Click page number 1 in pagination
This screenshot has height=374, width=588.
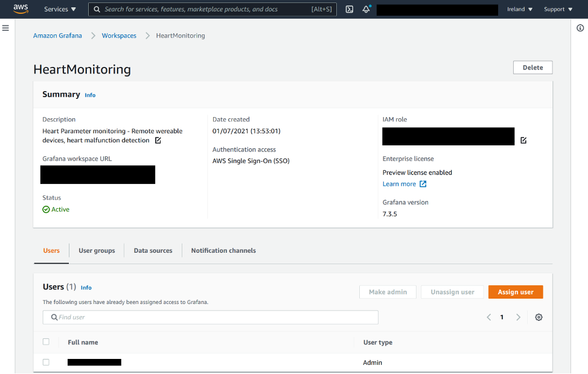coord(502,317)
